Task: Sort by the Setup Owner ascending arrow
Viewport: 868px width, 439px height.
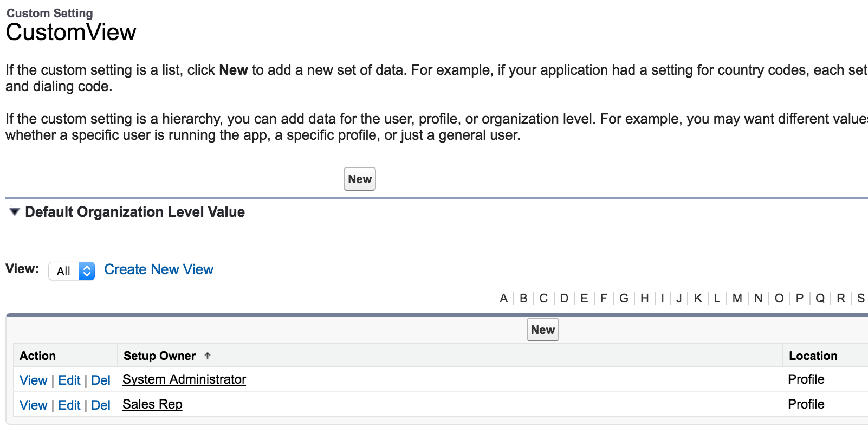Action: (208, 356)
